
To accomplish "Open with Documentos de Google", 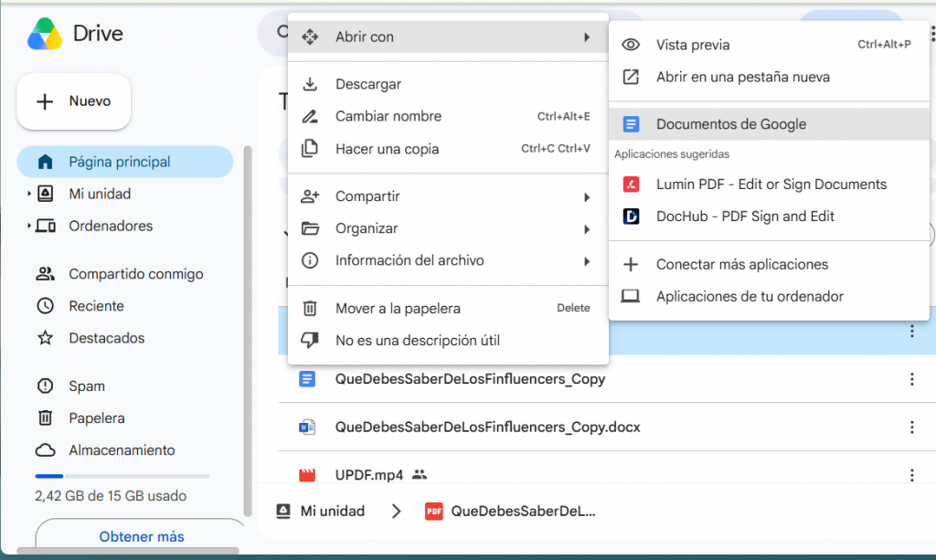I will (x=769, y=124).
